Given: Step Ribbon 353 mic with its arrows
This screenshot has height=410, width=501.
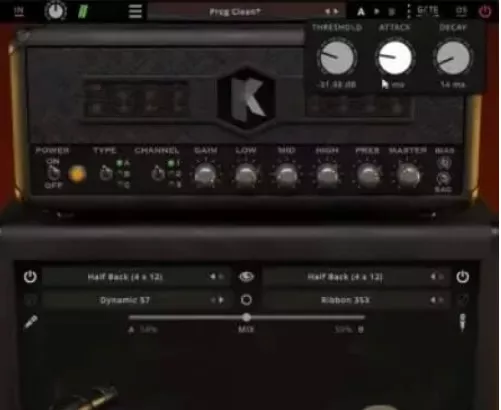Looking at the screenshot, I should click(437, 300).
